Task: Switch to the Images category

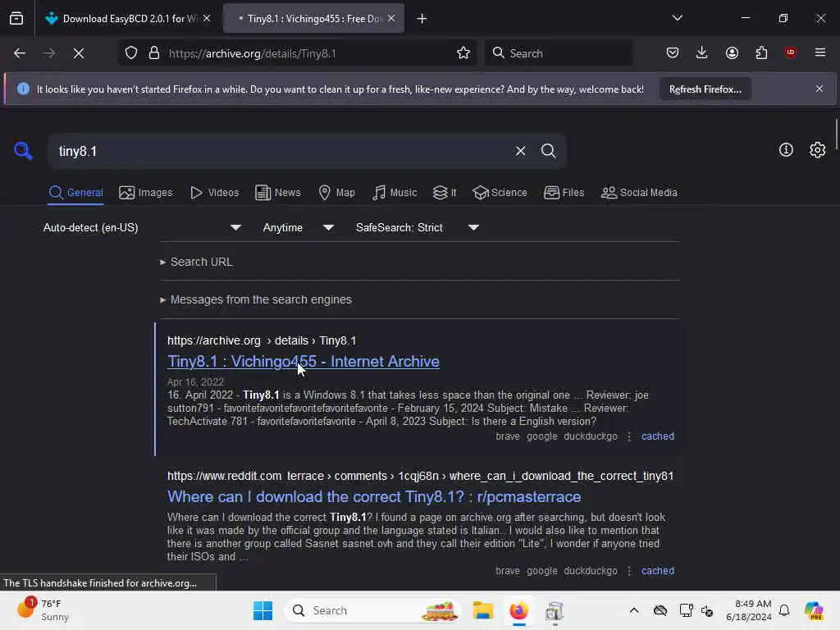Action: pyautogui.click(x=146, y=192)
